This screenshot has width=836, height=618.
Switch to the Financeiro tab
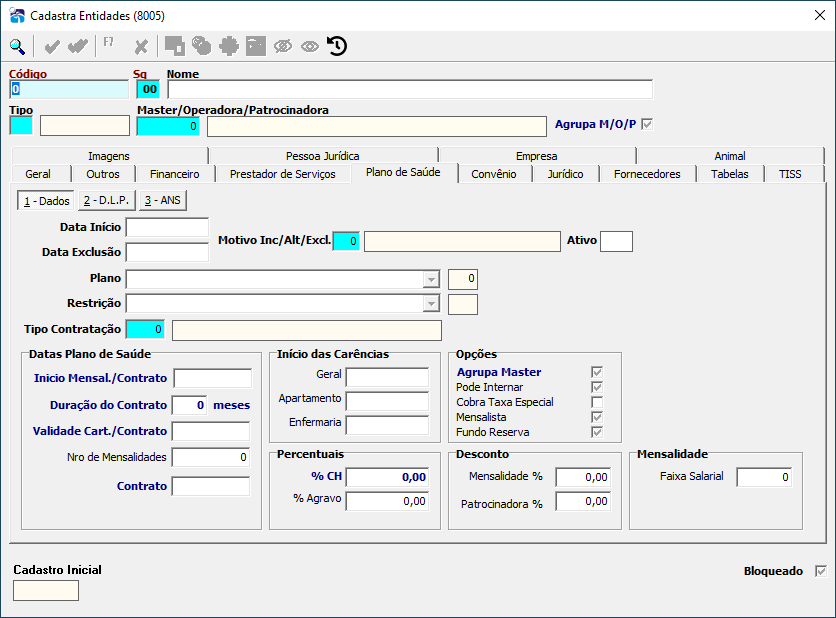click(x=174, y=174)
